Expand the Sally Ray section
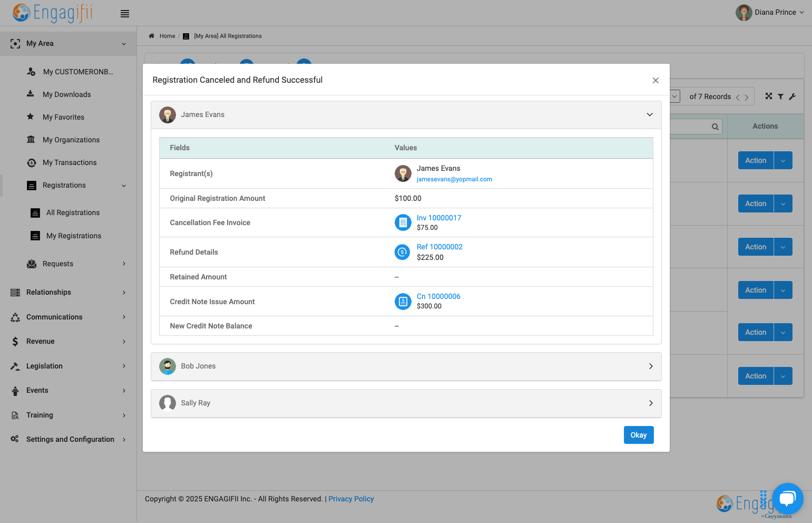 (651, 403)
